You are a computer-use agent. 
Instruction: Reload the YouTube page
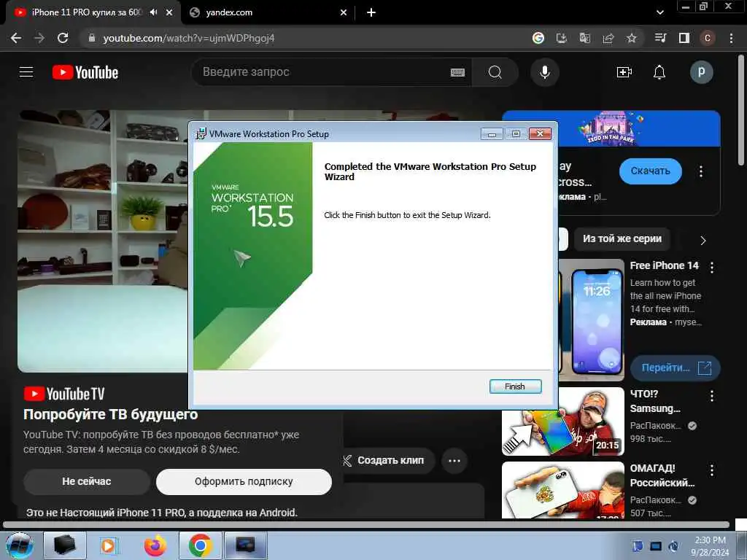63,38
